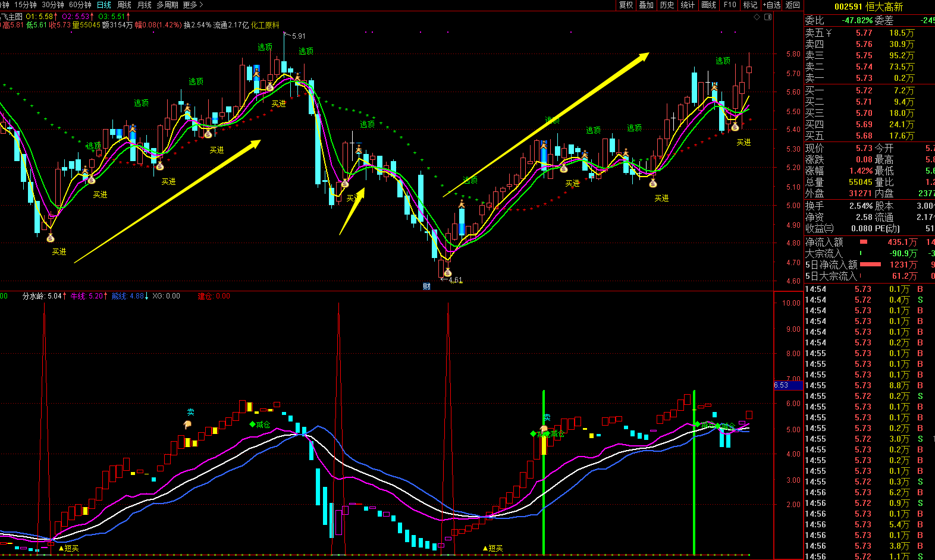Click the 熊线: 4.88 indicator label
935x560 pixels.
tap(128, 296)
